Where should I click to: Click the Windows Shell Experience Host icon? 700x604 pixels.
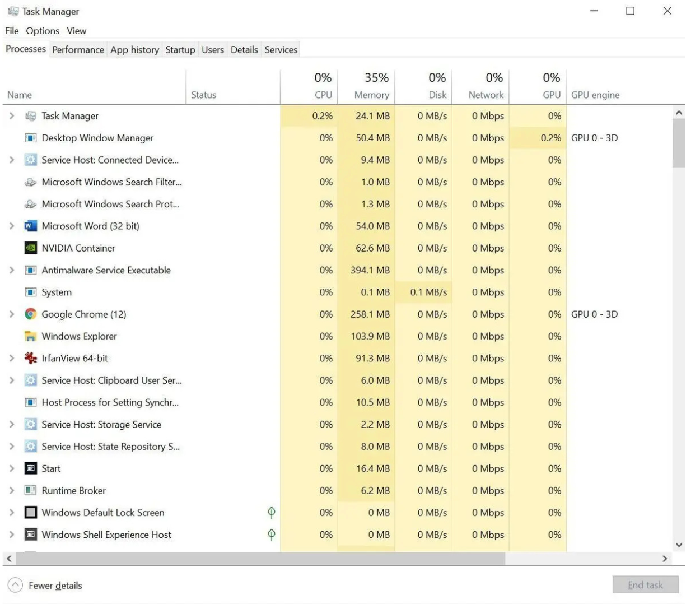click(x=31, y=535)
